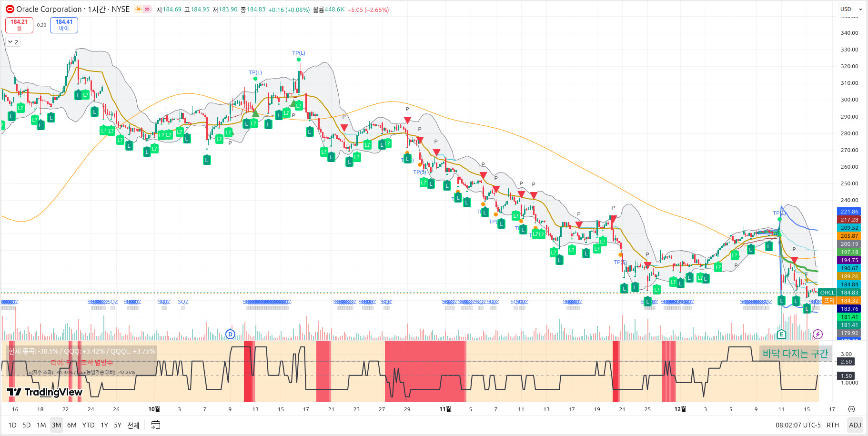Click the pink approximate data status icon

(147, 9)
